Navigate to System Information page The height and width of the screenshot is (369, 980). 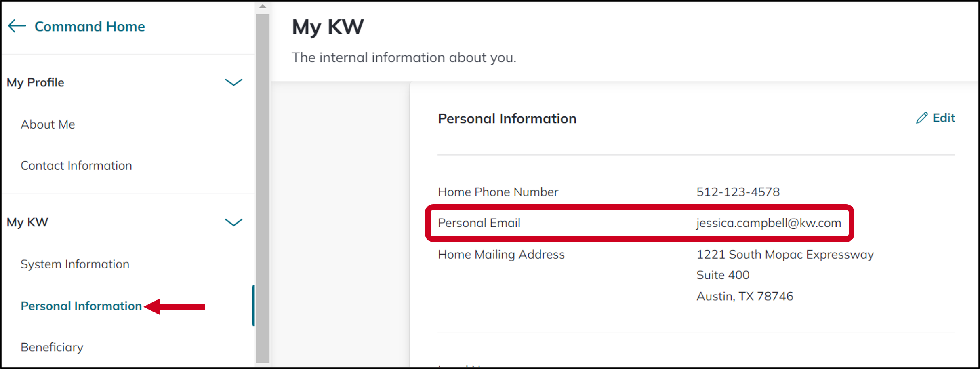[x=75, y=264]
